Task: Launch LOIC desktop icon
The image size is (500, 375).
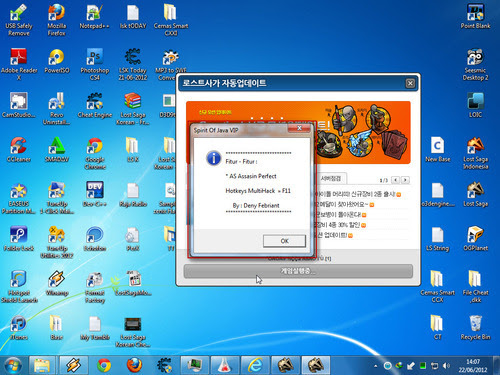Action: pos(475,105)
